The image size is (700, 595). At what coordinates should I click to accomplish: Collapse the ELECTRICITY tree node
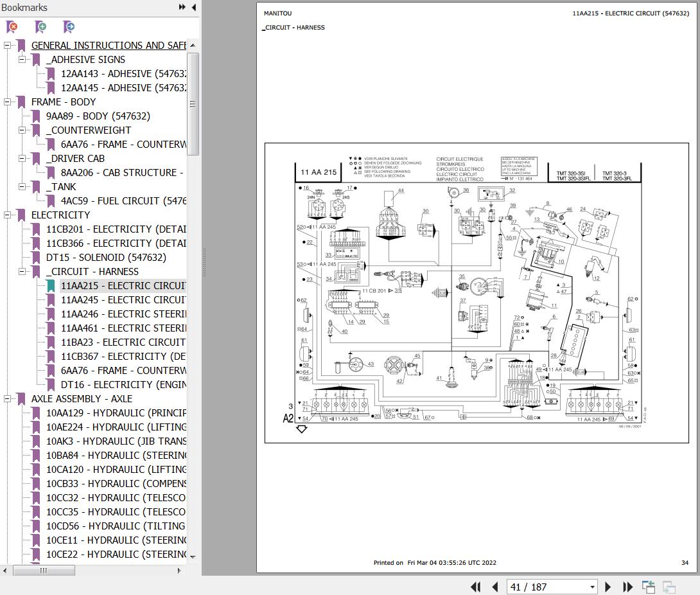click(x=8, y=215)
